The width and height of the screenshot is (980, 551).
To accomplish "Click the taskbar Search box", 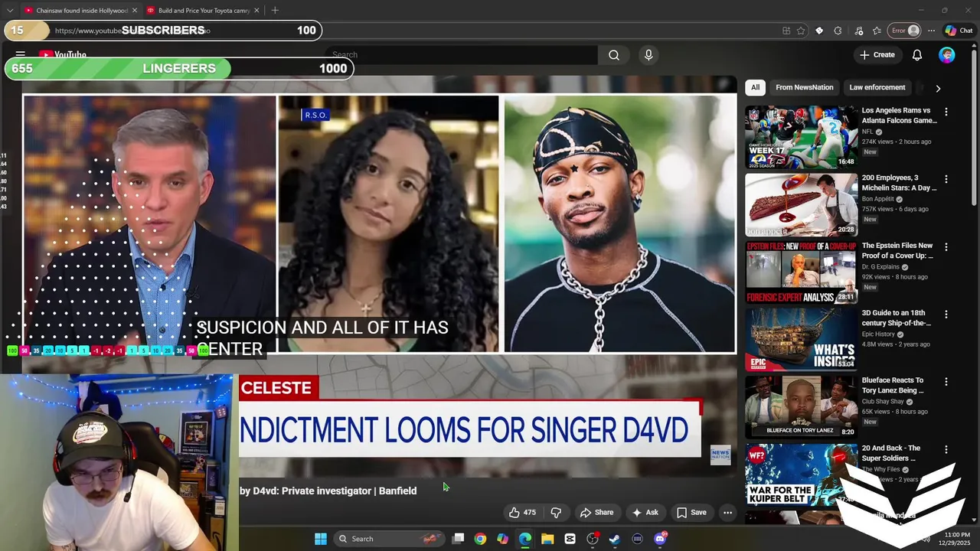I will click(390, 539).
